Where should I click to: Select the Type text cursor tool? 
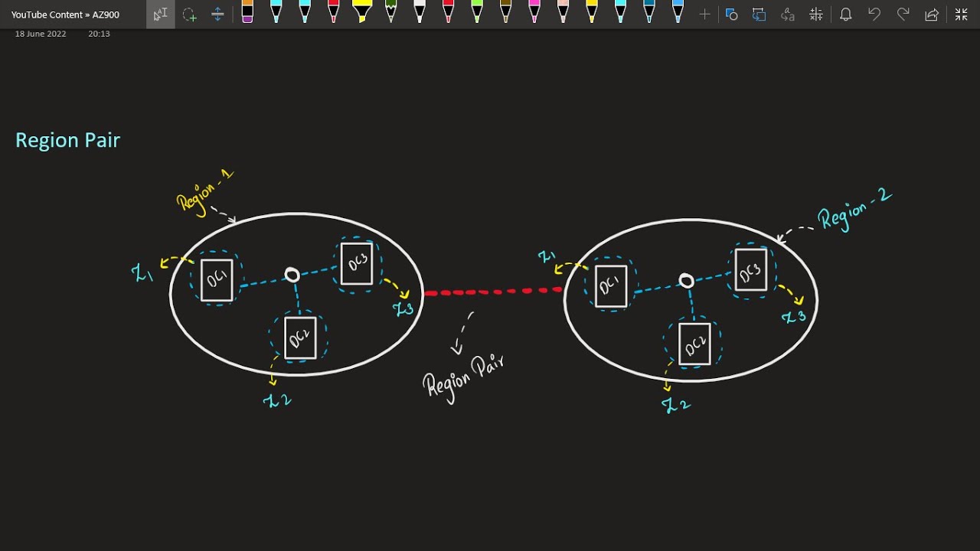click(x=160, y=15)
